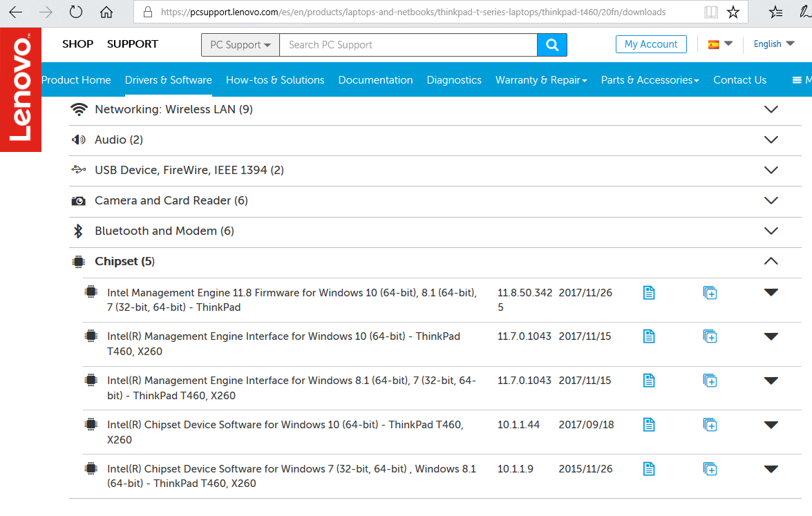
Task: Add Management Engine Interface Windows 8.1 to download list
Action: [710, 381]
